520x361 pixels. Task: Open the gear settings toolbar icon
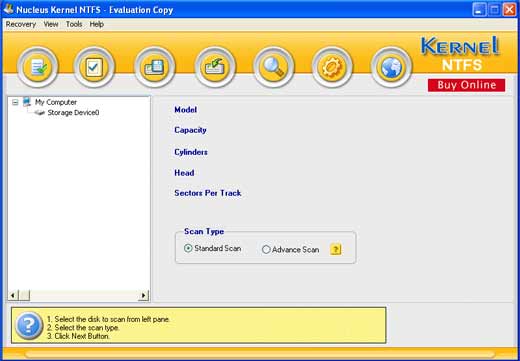coord(332,67)
